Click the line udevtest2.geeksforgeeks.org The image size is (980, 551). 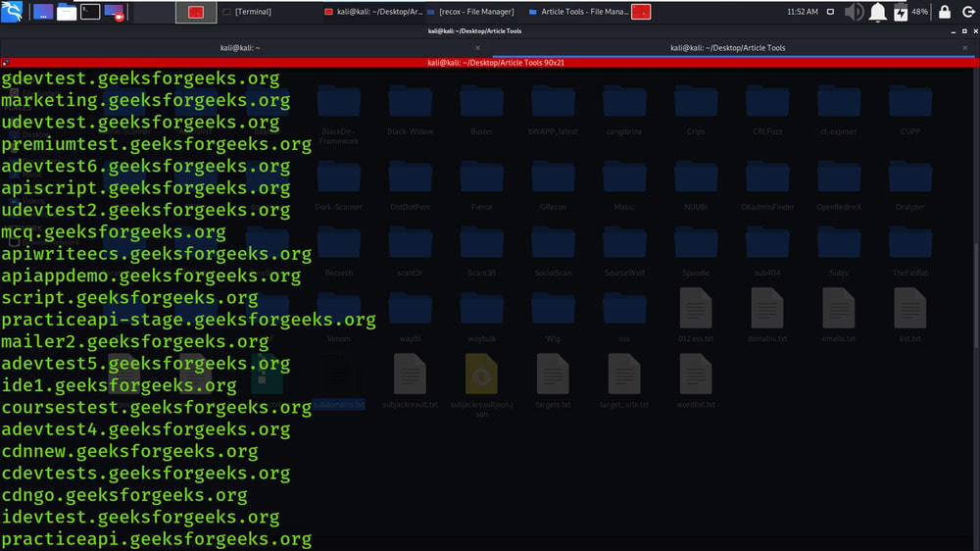click(x=146, y=210)
